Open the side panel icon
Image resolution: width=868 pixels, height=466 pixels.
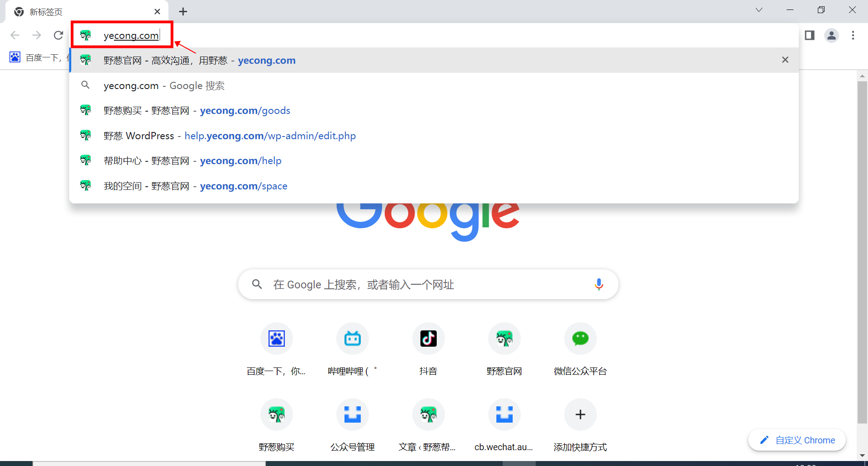[810, 35]
